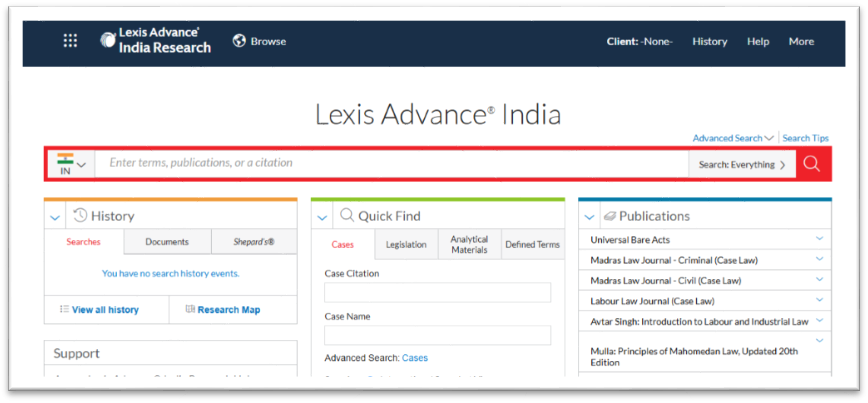Expand options for Mulla Mahomedan Law
The image size is (868, 403).
click(820, 340)
